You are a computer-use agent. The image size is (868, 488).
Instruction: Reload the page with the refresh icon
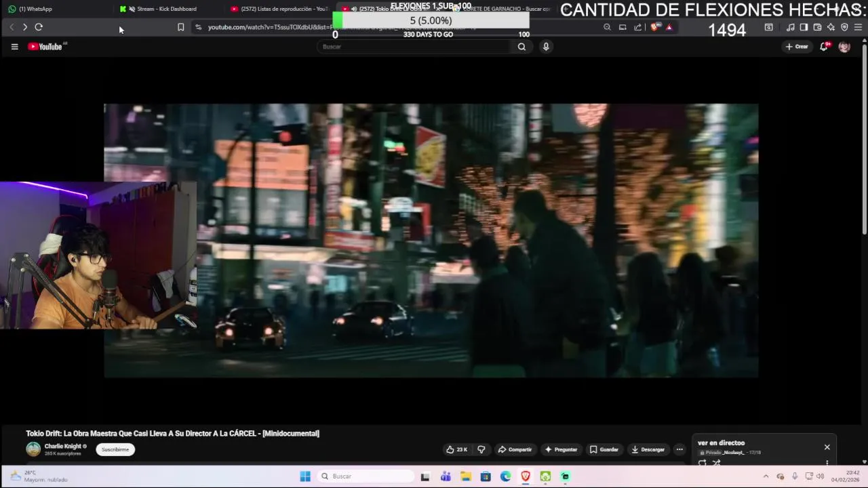tap(39, 27)
